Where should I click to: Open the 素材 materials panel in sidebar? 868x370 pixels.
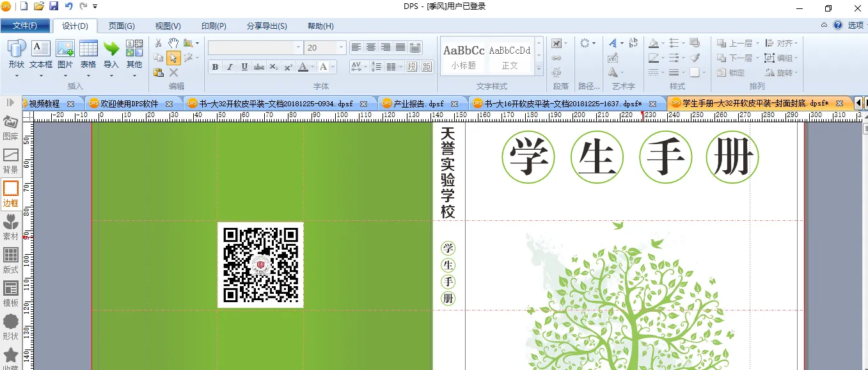pyautogui.click(x=11, y=227)
